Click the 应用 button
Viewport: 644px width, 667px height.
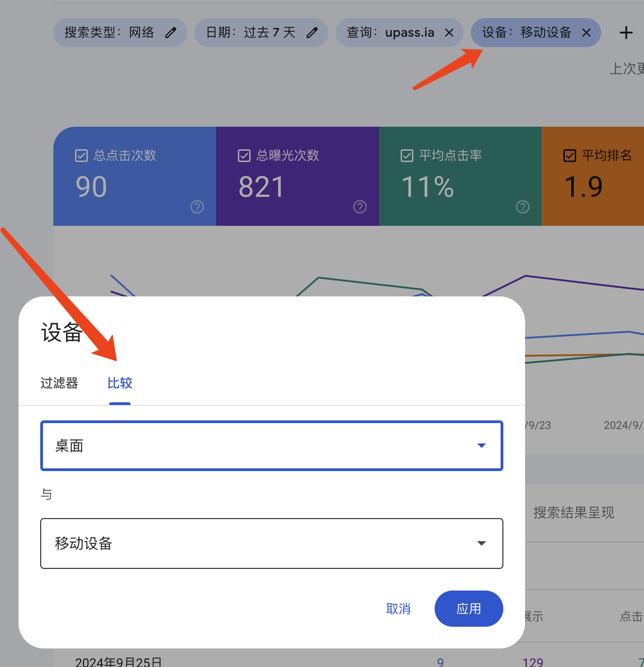(469, 609)
